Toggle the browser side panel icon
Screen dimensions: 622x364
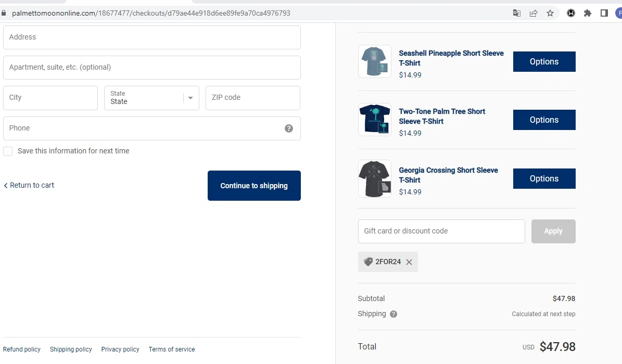click(x=604, y=13)
